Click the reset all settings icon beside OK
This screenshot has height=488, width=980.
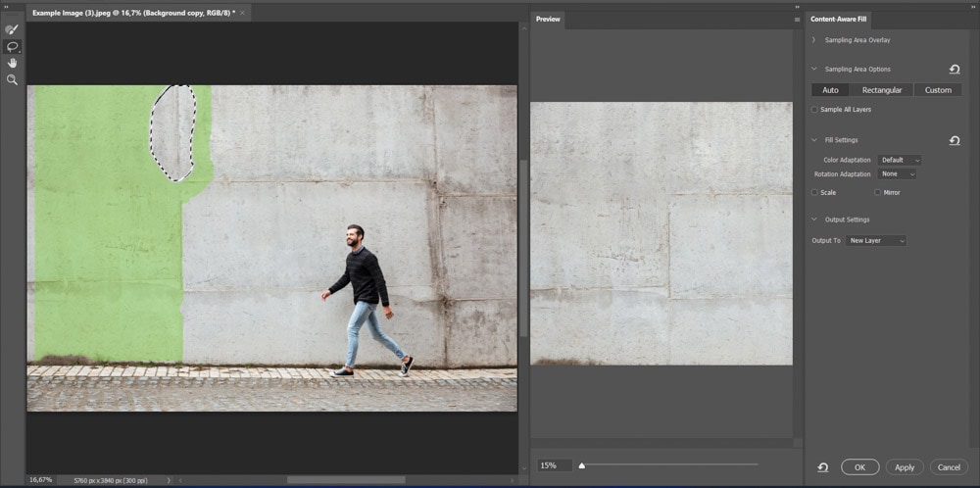[x=822, y=466]
